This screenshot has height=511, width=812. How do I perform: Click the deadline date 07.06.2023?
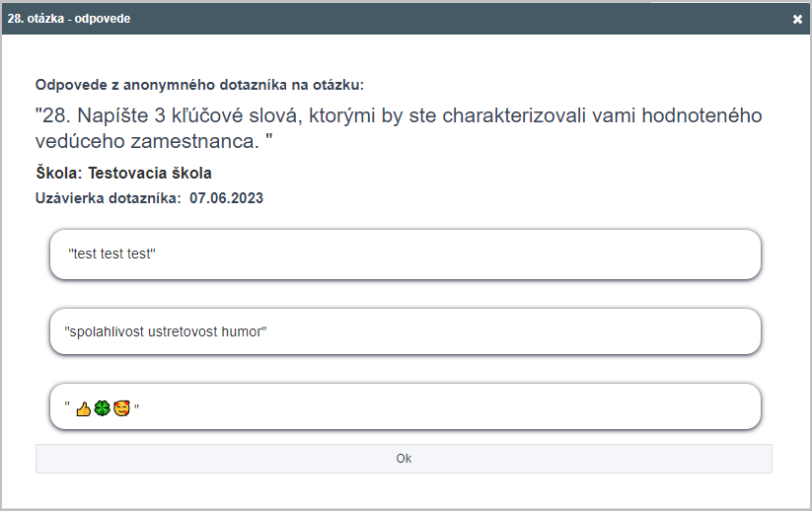pyautogui.click(x=227, y=198)
